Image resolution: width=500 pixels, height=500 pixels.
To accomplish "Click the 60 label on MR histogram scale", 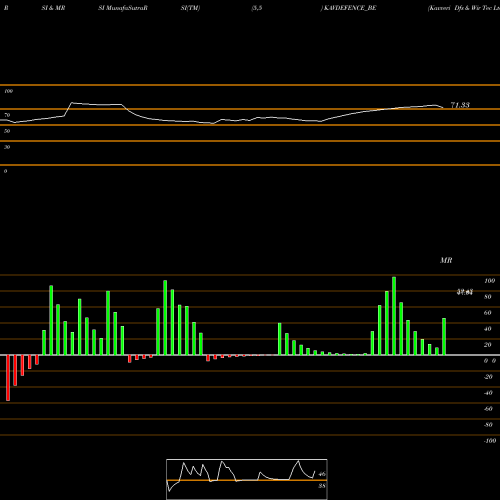I will pyautogui.click(x=488, y=313).
